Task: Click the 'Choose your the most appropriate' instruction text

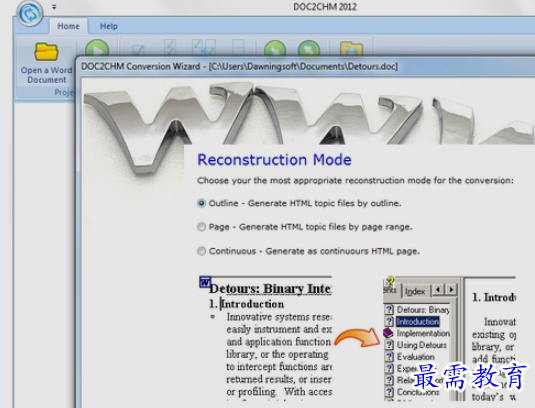Action: (x=355, y=180)
